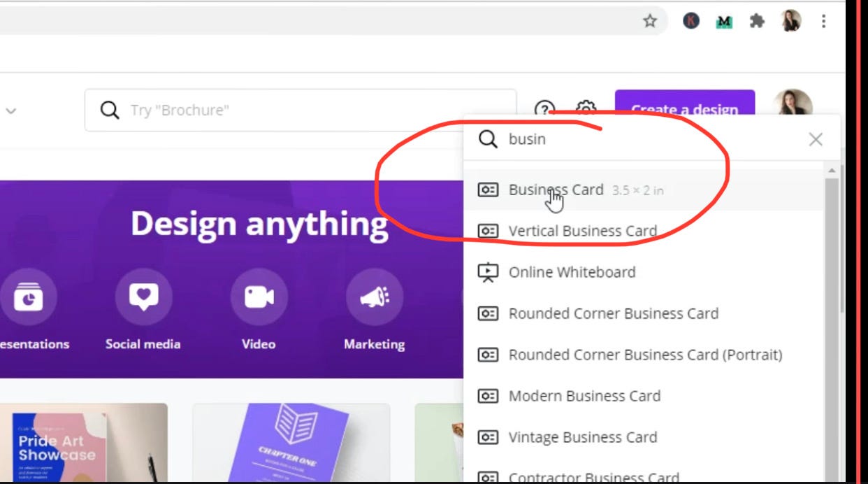This screenshot has width=868, height=484.
Task: Select Rounded Corner Business Card option
Action: click(644, 313)
